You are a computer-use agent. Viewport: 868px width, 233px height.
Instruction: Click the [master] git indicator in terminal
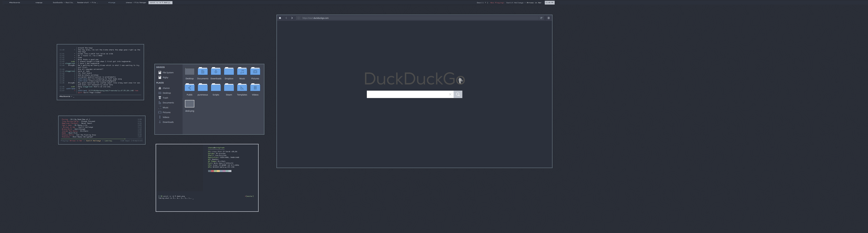pos(249,196)
